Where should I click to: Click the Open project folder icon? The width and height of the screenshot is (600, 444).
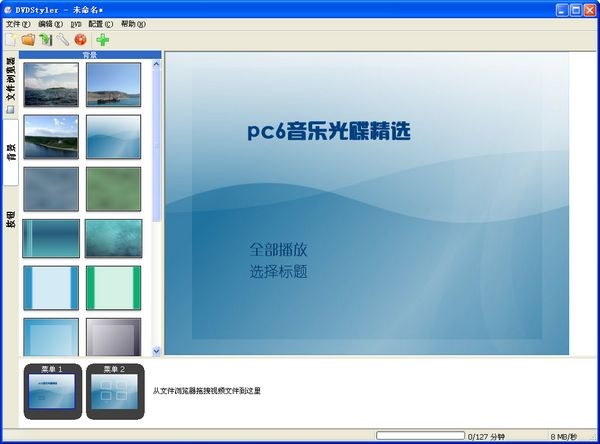coord(28,40)
